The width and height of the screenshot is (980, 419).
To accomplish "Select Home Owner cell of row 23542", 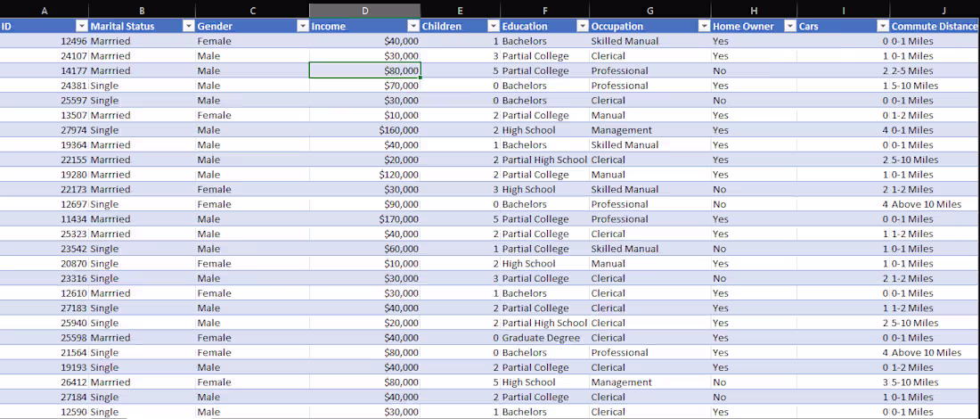I will pos(754,249).
